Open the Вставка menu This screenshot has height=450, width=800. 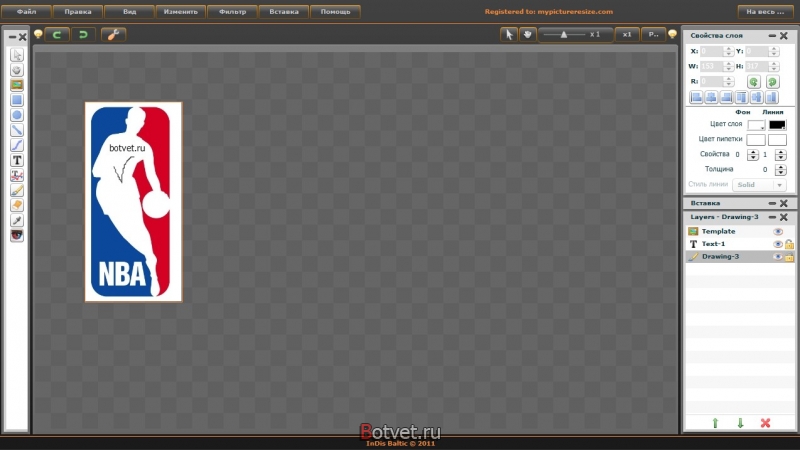(284, 12)
